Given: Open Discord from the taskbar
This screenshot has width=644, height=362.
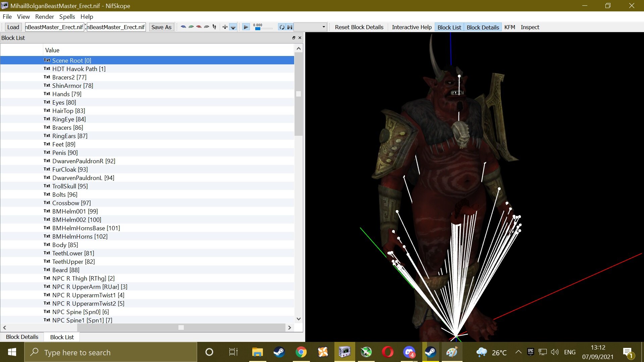Looking at the screenshot, I should coord(409,352).
